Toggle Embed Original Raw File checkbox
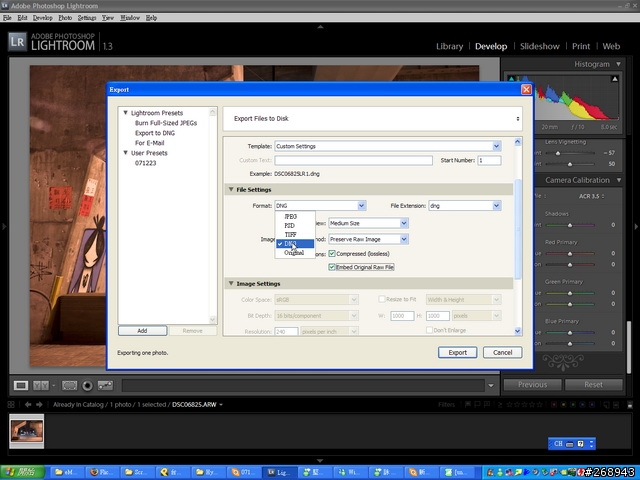This screenshot has width=640, height=480. [332, 267]
